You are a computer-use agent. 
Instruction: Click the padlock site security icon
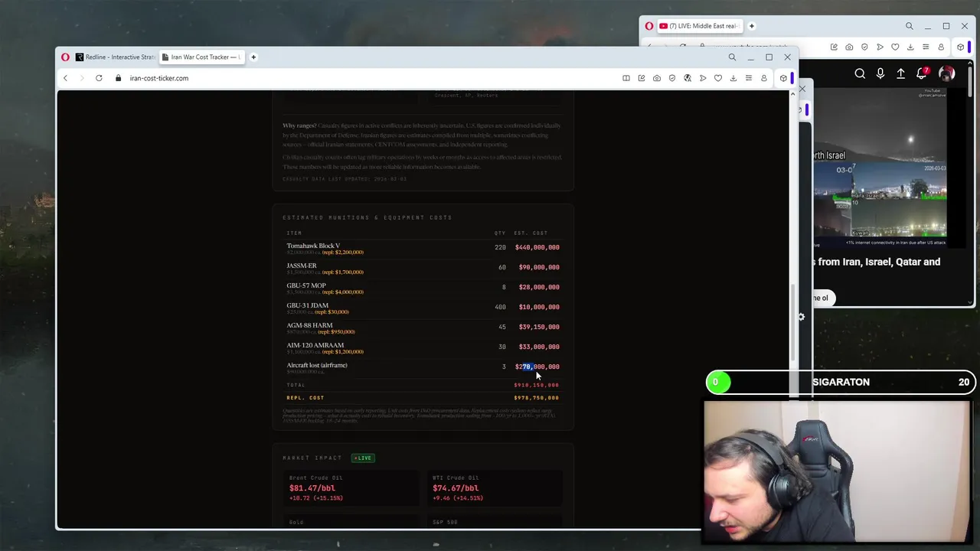coord(118,78)
